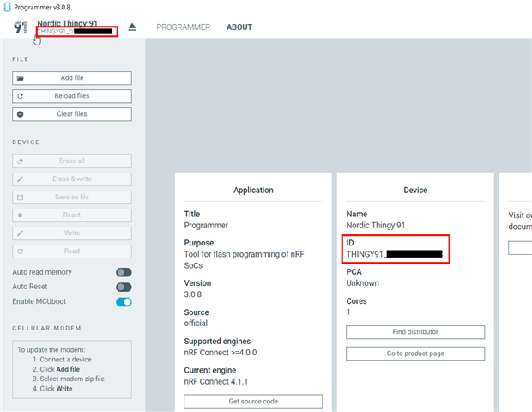
Task: Click the folder icon on Add file
Action: click(x=21, y=78)
